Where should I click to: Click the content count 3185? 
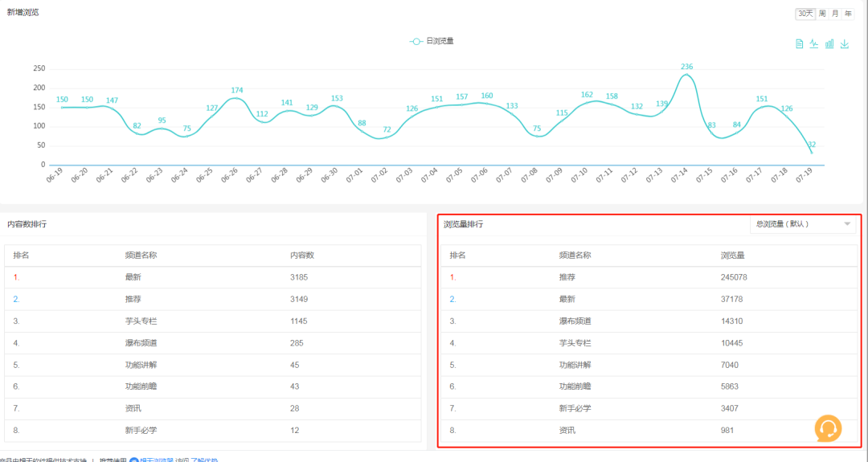point(299,277)
